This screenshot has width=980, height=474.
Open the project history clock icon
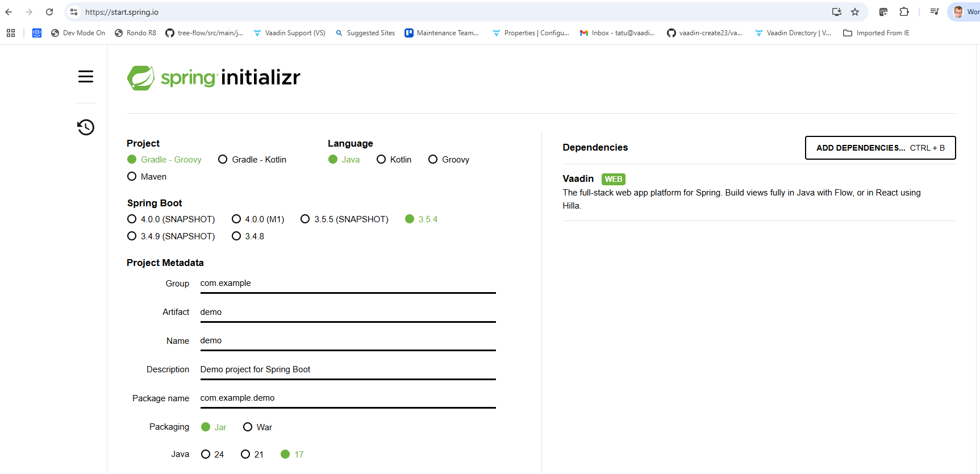point(86,127)
